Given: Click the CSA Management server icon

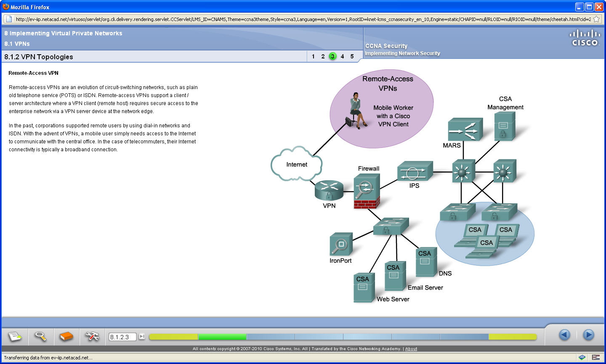Looking at the screenshot, I should point(505,126).
